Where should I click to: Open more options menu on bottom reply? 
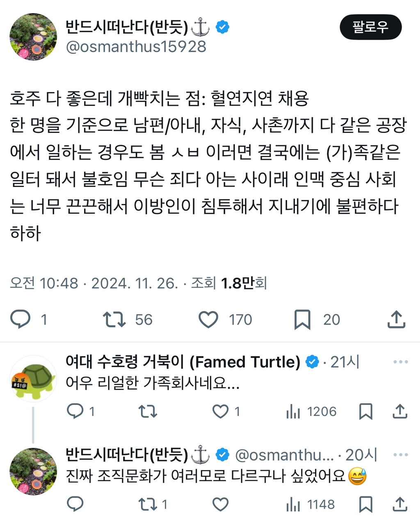tap(400, 454)
